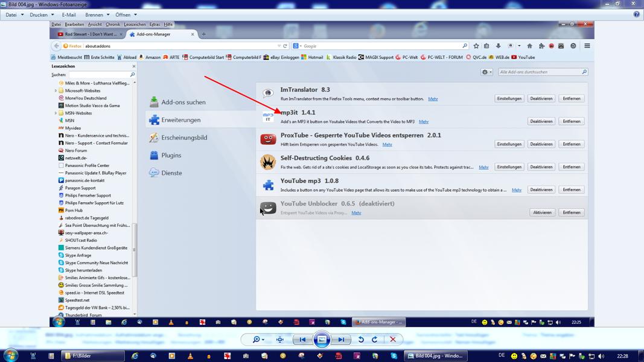Click the Lesezeichen sidebar Suchen field
This screenshot has height=362, width=644.
click(x=102, y=75)
